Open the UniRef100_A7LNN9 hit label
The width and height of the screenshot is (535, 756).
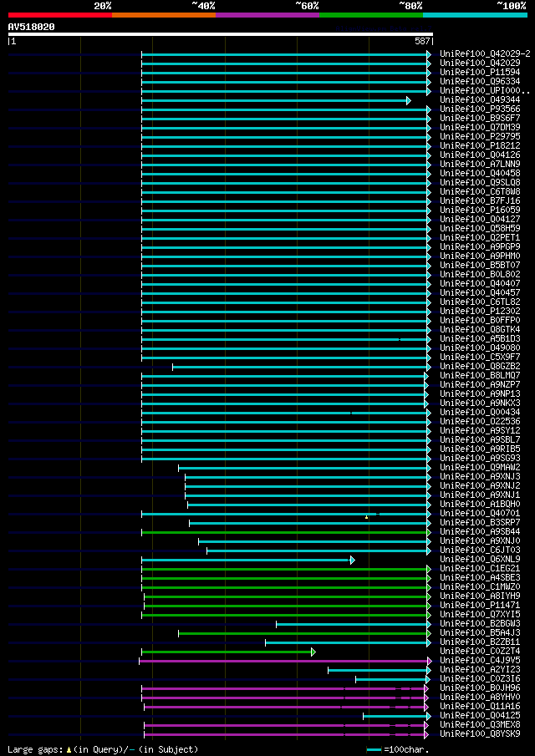[x=480, y=165]
